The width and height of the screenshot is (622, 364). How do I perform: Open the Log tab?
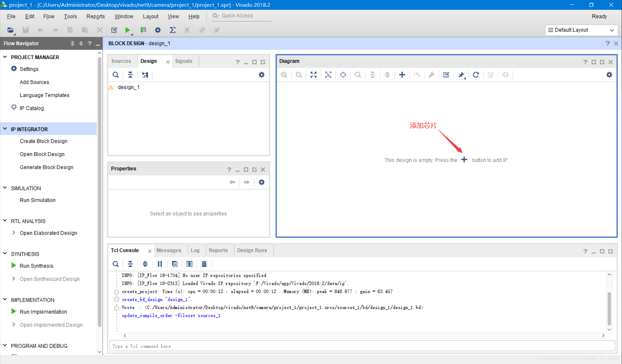click(x=195, y=250)
